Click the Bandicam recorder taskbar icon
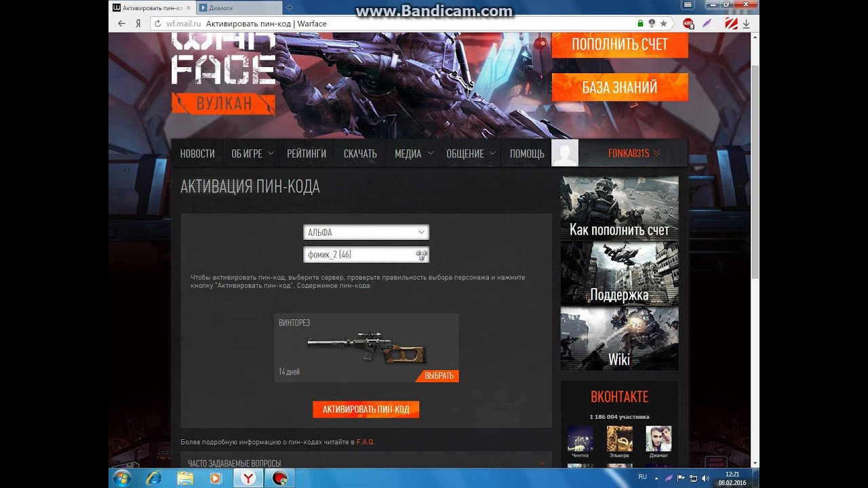Screen dimensions: 868x488 279,478
